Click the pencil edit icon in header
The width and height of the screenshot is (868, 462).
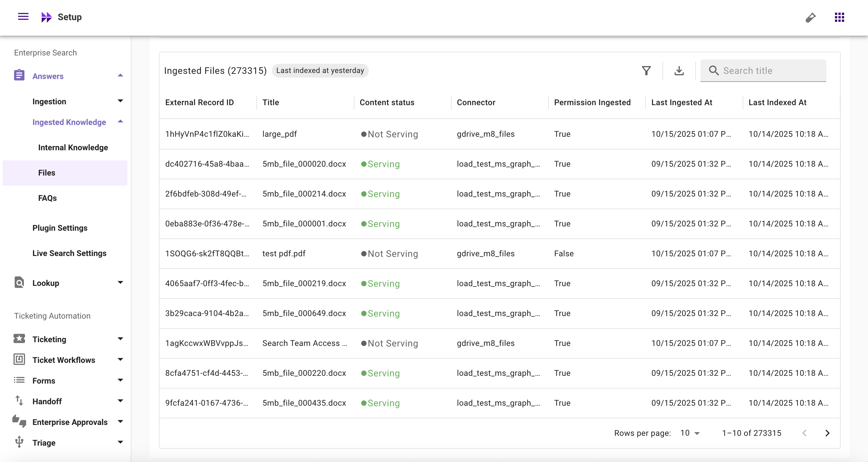(x=811, y=17)
